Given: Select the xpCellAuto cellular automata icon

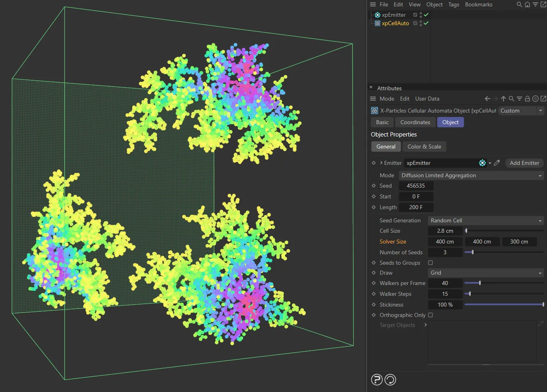Looking at the screenshot, I should click(377, 23).
